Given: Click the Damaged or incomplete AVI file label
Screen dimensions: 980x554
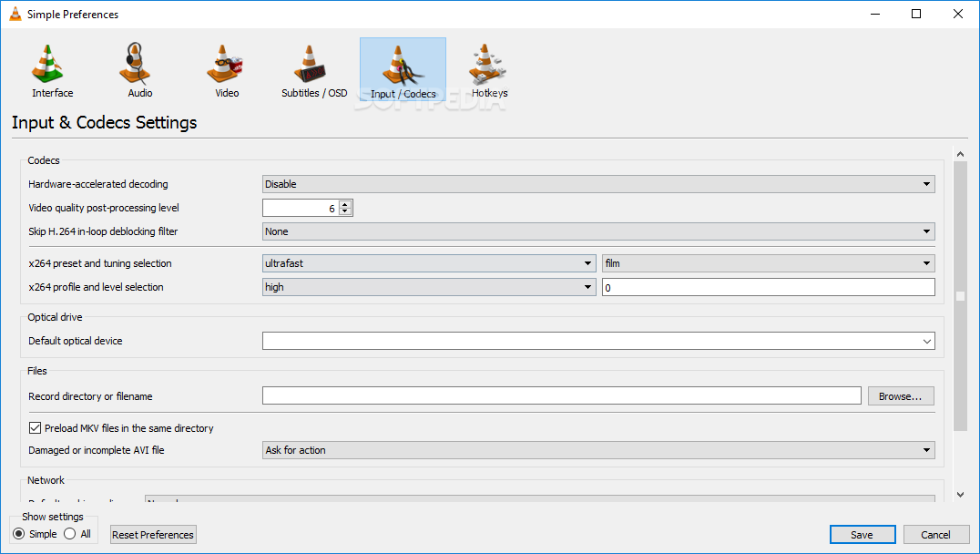Looking at the screenshot, I should pyautogui.click(x=97, y=450).
